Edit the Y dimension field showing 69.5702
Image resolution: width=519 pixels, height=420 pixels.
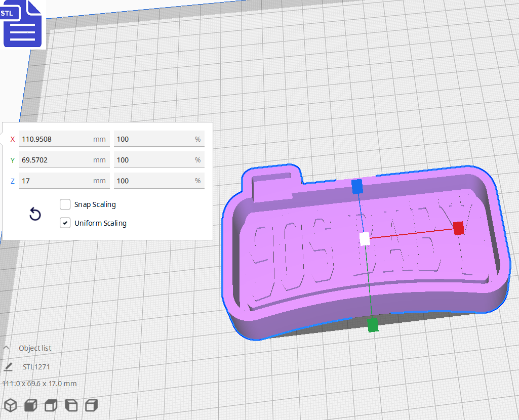[64, 159]
